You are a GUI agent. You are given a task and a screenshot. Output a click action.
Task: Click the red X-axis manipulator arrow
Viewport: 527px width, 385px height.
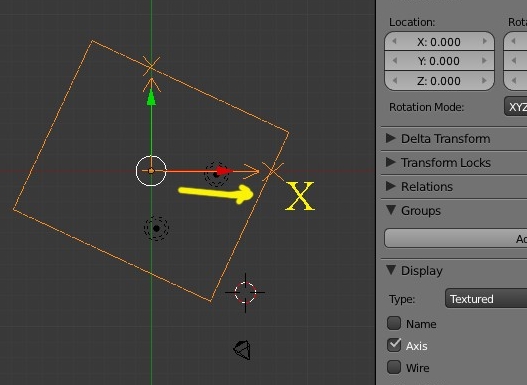click(x=224, y=171)
